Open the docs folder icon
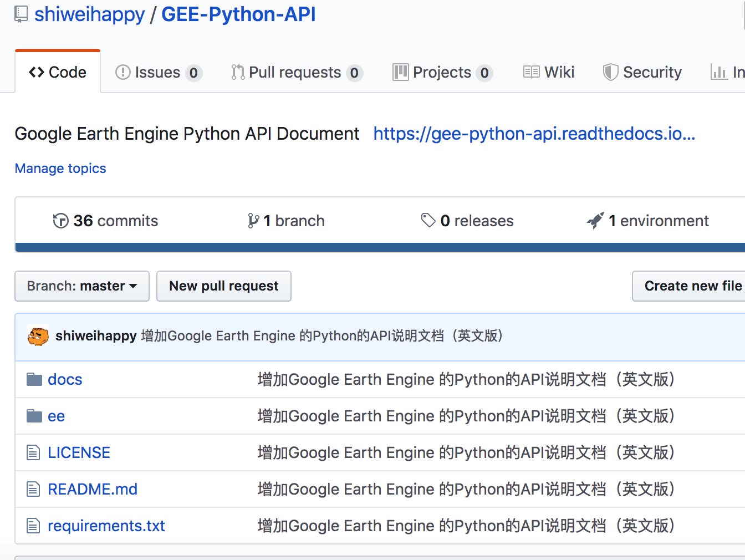This screenshot has height=560, width=745. point(34,379)
